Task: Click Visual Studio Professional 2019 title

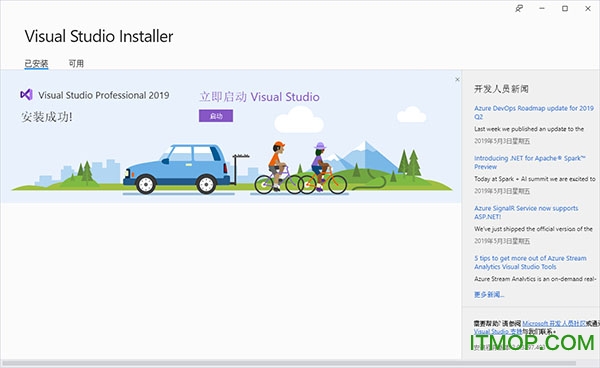Action: tap(104, 95)
